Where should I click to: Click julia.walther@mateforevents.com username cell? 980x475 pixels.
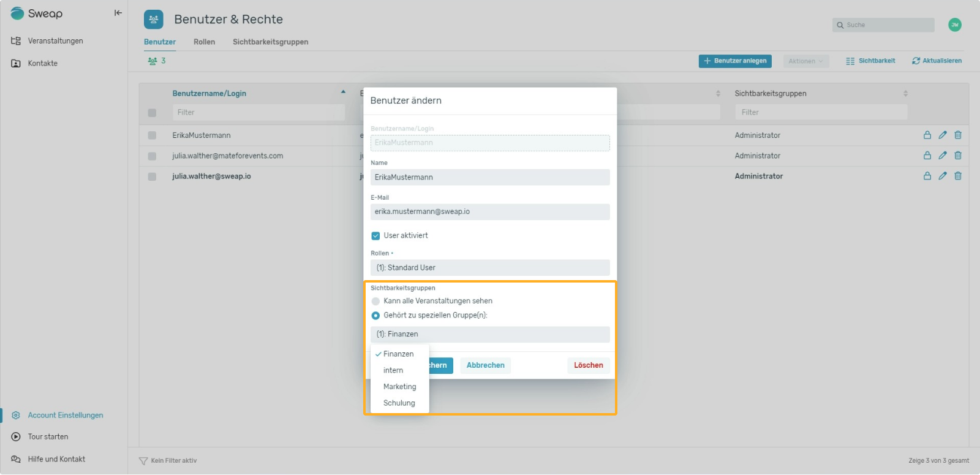[227, 156]
